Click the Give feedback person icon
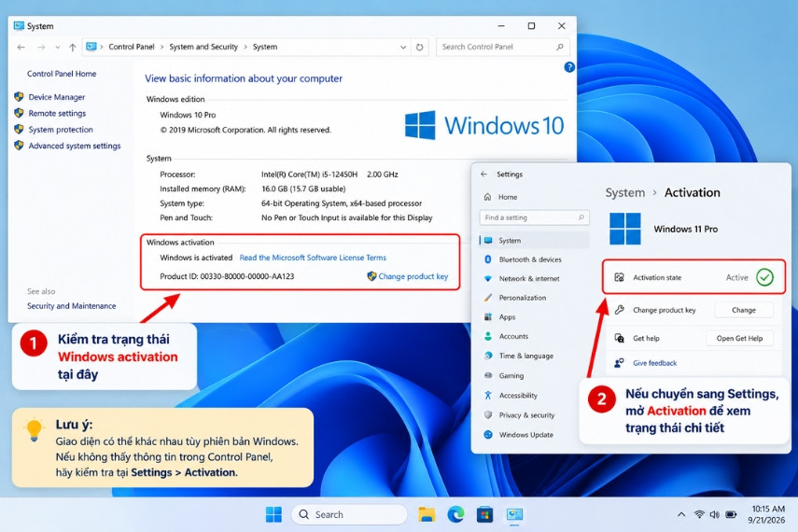798x532 pixels. [619, 363]
